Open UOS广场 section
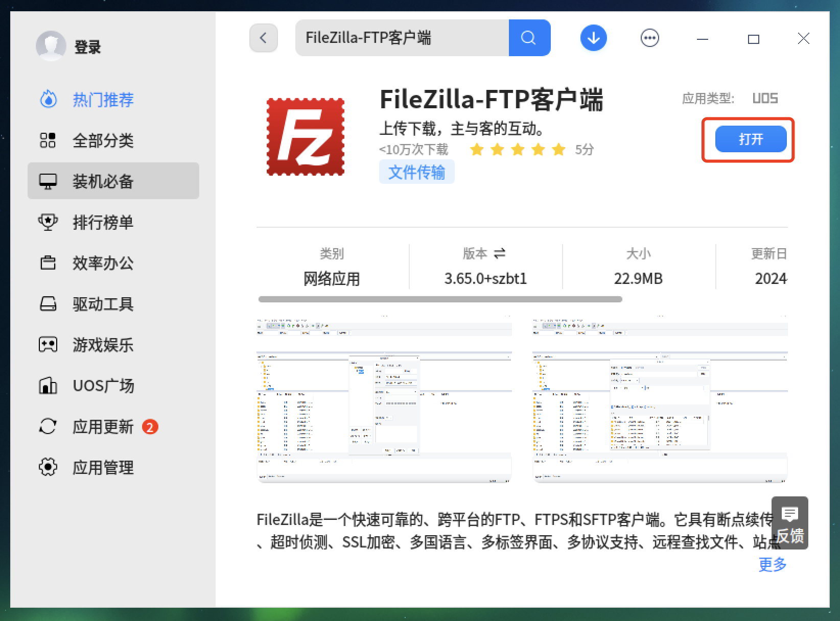The image size is (840, 621). [113, 385]
